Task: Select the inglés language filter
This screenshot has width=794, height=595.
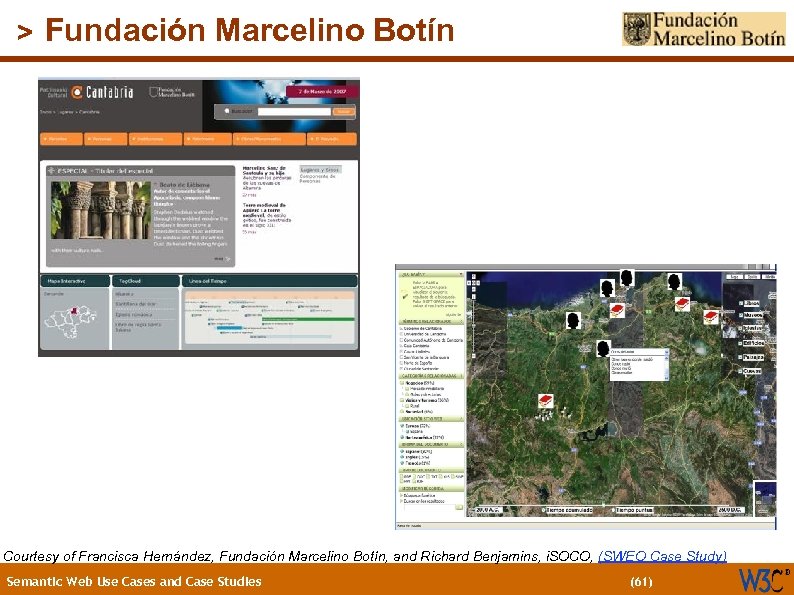Action: [416, 457]
